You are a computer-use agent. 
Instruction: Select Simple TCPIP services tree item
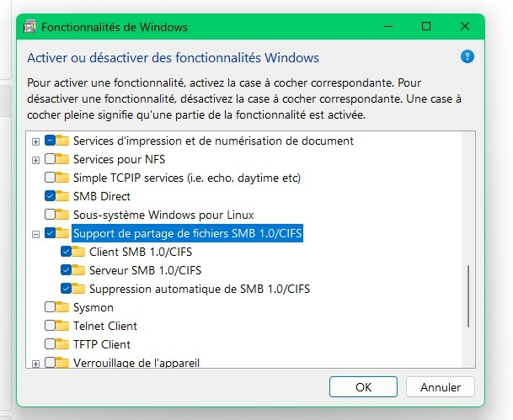[187, 178]
